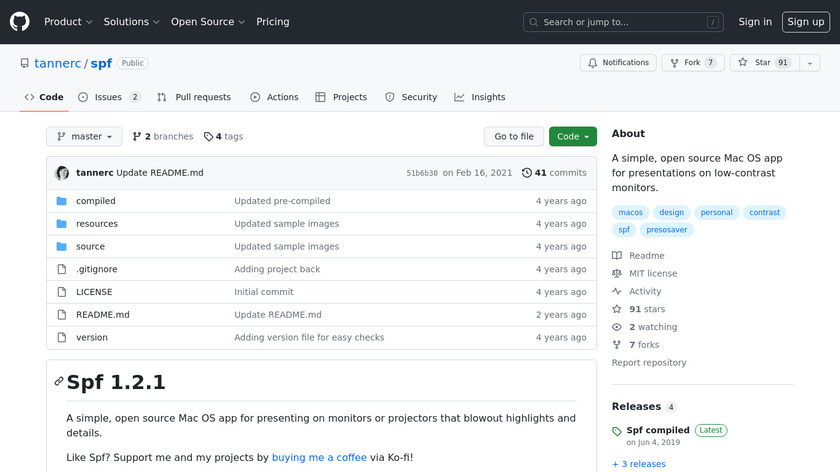Image resolution: width=840 pixels, height=472 pixels.
Task: Select the compiled folder icon
Action: click(x=62, y=201)
